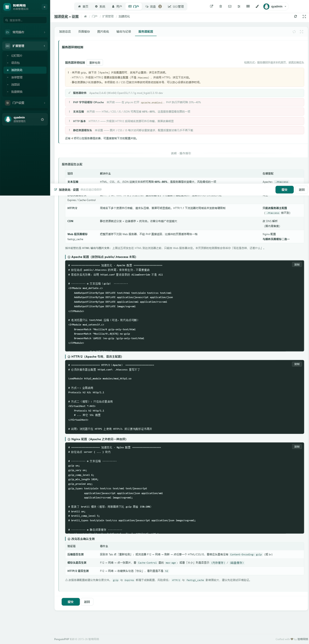Open the external link icon in top bar
Screen dimensions: 309x644
click(211, 7)
